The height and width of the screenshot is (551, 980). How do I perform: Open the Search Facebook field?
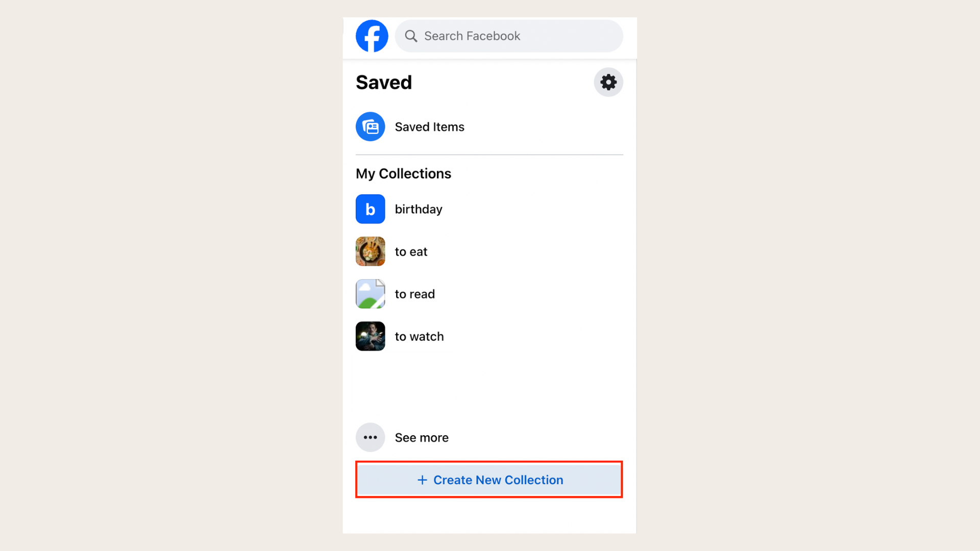click(509, 36)
